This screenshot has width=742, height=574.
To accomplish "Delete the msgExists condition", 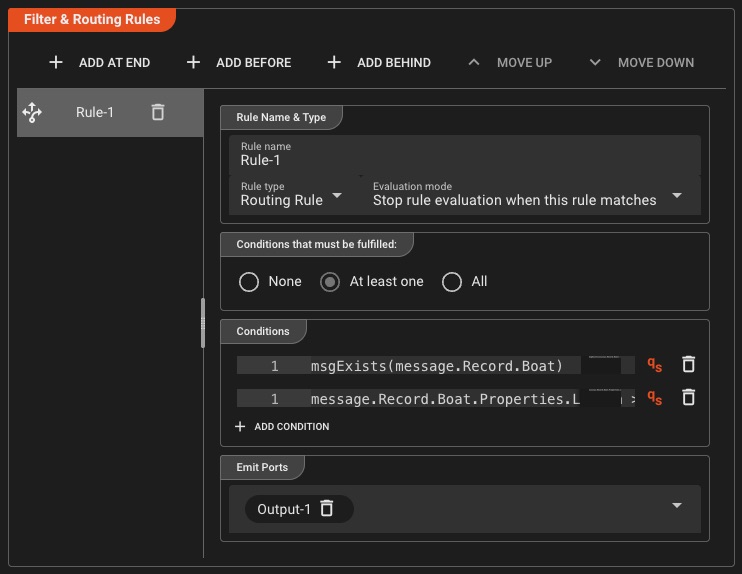I will click(689, 364).
